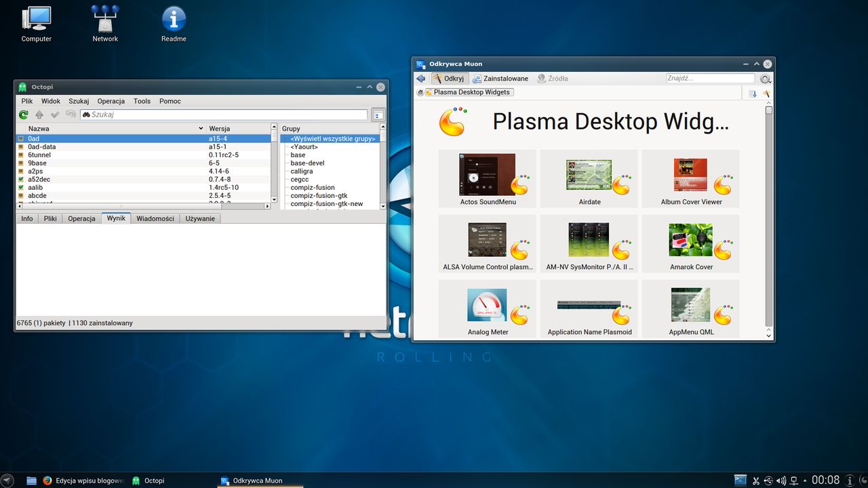Click Muon's blue back arrow icon
The width and height of the screenshot is (868, 488).
coord(421,79)
